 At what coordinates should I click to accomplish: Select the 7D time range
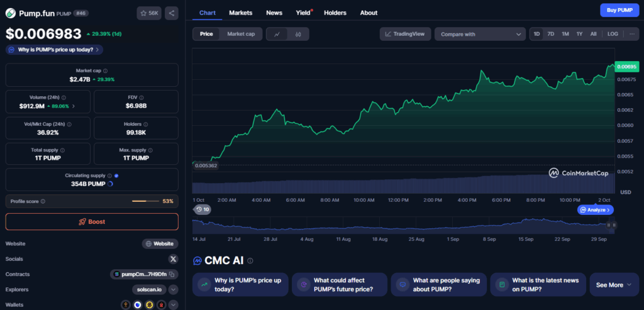[x=550, y=34]
